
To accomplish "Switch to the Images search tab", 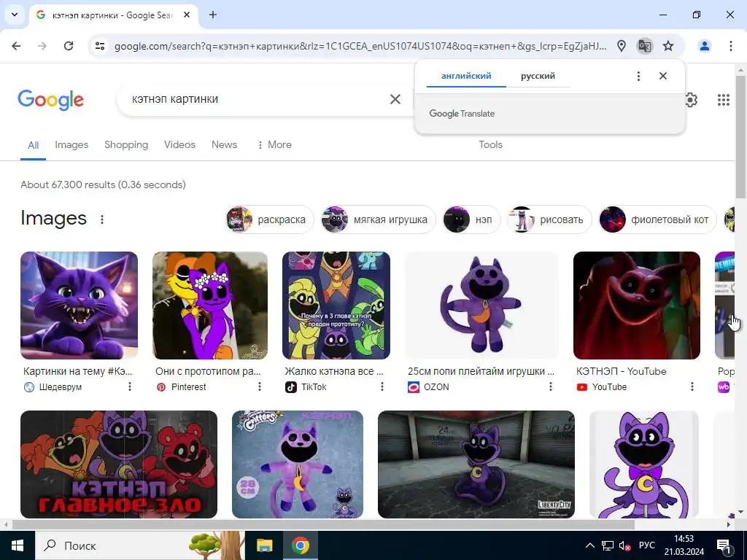I will [71, 144].
